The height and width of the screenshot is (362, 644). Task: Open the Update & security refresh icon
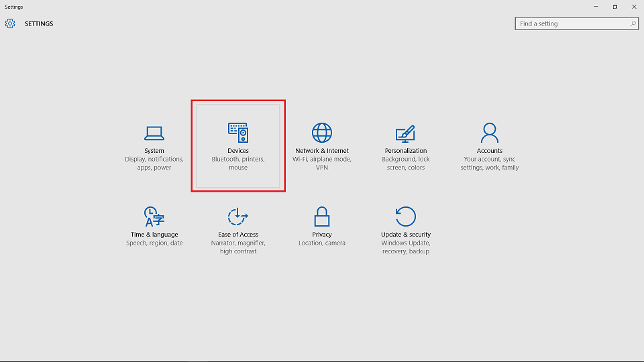(x=405, y=217)
